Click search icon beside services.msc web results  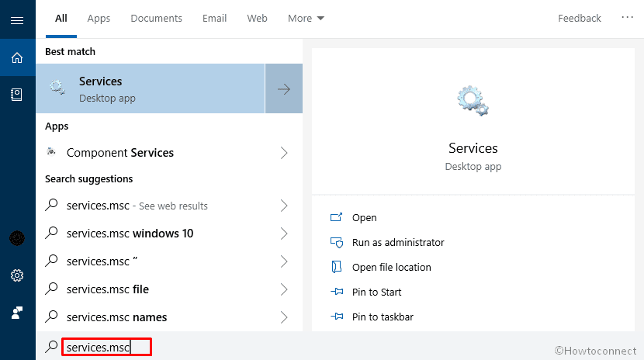click(x=51, y=205)
